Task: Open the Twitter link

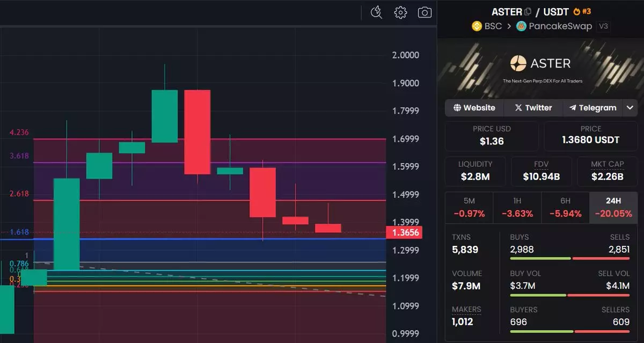Action: pos(533,107)
